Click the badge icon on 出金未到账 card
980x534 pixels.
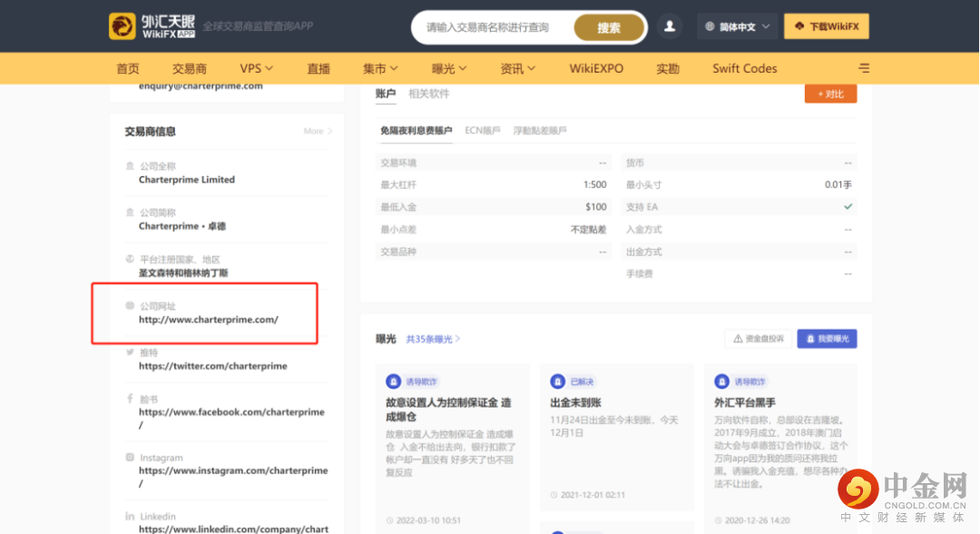557,381
